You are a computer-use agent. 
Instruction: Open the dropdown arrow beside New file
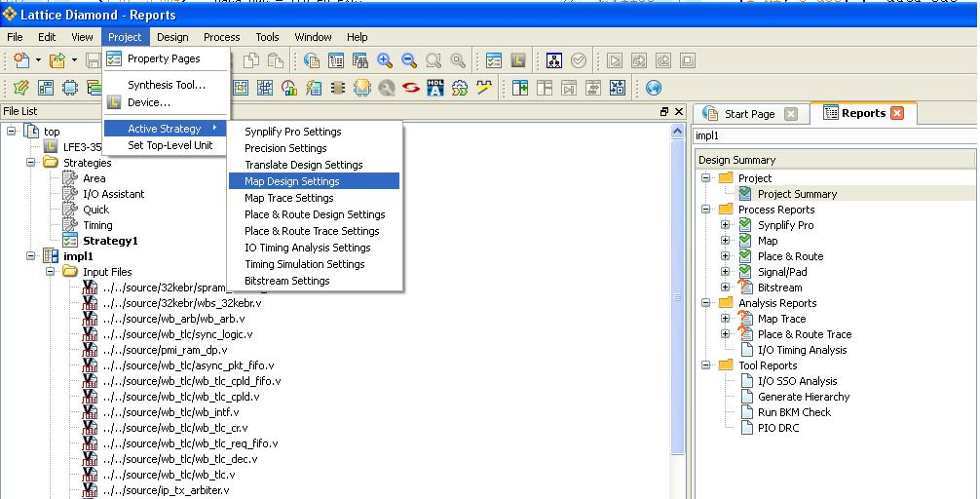[x=38, y=60]
